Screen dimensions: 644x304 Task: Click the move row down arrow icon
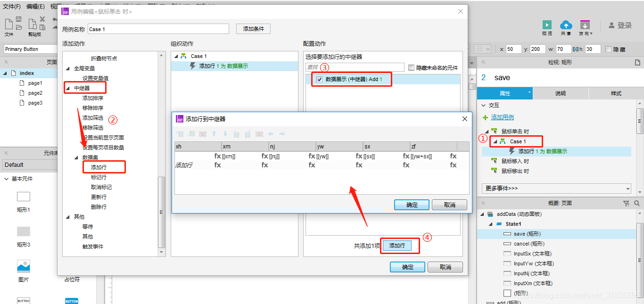coord(225,134)
